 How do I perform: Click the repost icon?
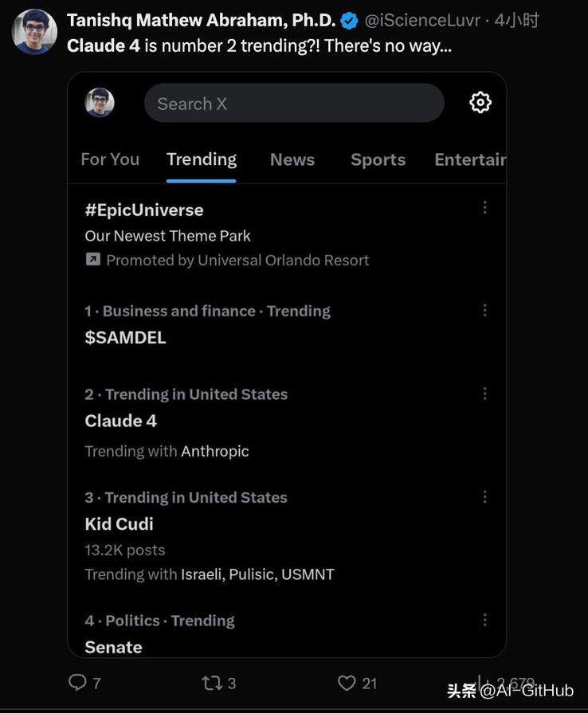212,683
